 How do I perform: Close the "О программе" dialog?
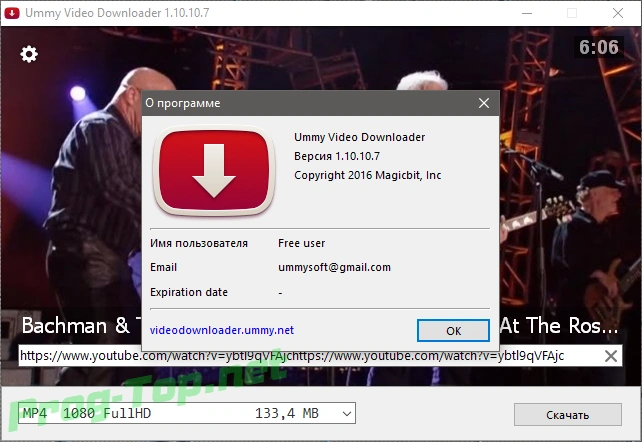[484, 103]
